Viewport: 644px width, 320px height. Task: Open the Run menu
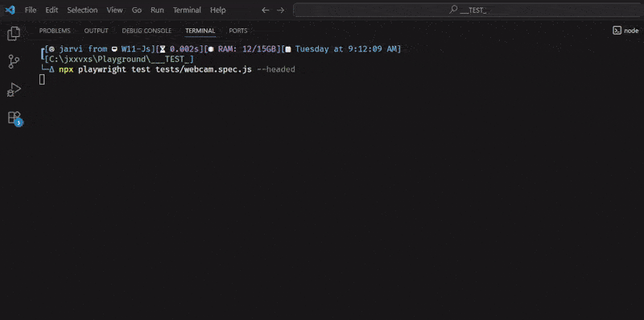click(x=157, y=10)
